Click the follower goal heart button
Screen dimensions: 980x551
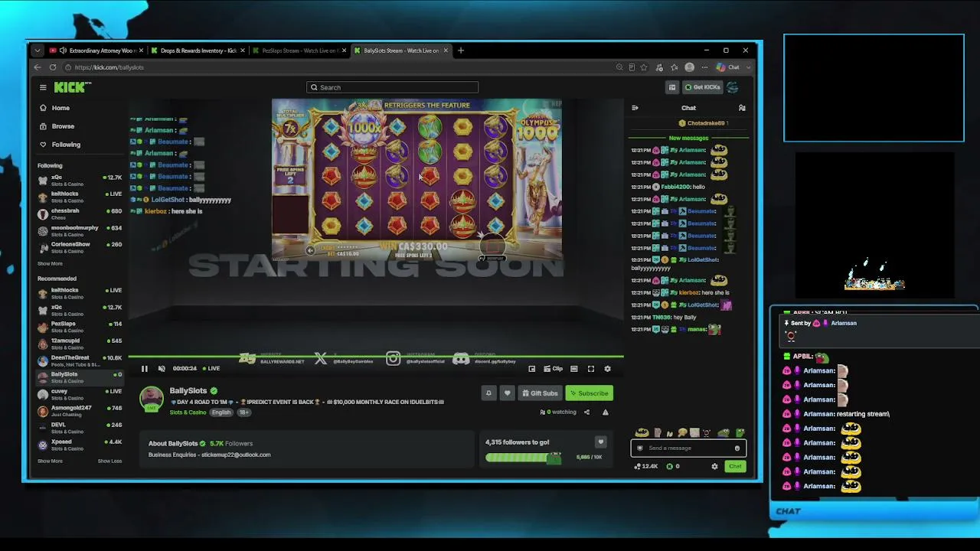pyautogui.click(x=600, y=442)
